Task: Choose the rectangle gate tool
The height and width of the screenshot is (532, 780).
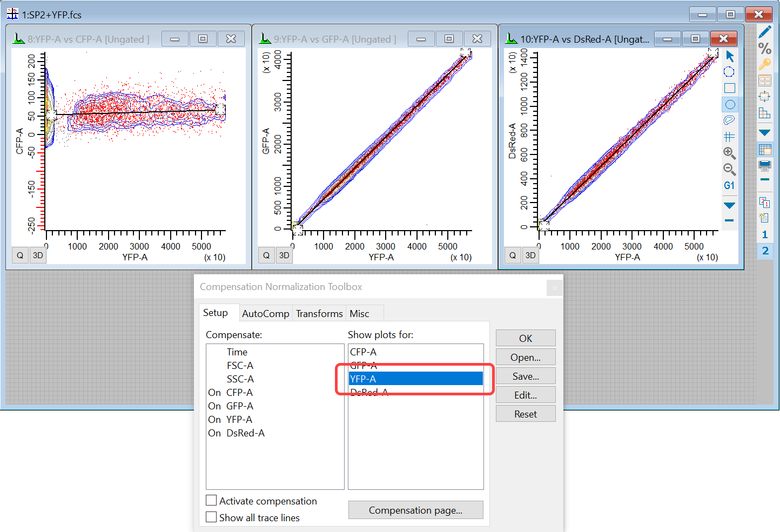Action: point(730,88)
